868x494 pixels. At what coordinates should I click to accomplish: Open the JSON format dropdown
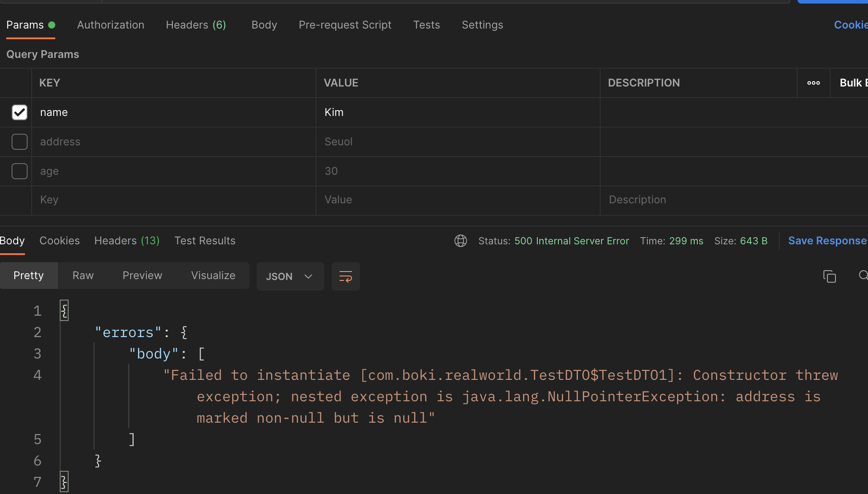pyautogui.click(x=290, y=276)
